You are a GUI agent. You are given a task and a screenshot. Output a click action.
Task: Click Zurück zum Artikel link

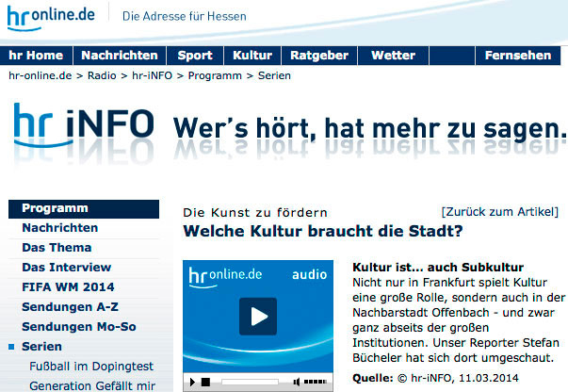click(x=500, y=212)
